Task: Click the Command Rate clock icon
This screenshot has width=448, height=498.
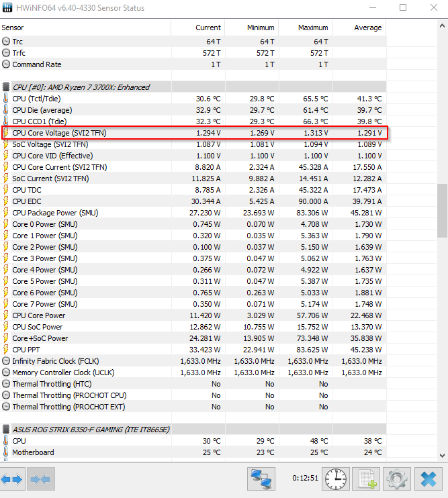Action: (6, 64)
